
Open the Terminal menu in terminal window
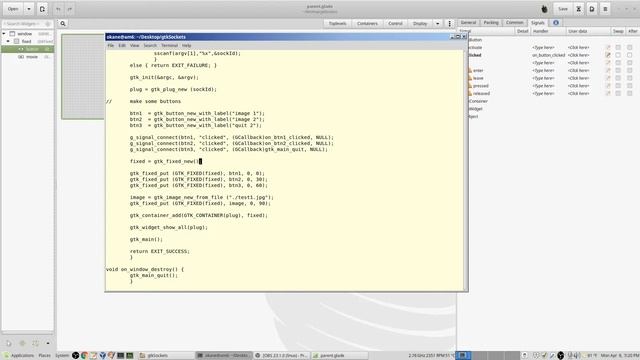(169, 46)
